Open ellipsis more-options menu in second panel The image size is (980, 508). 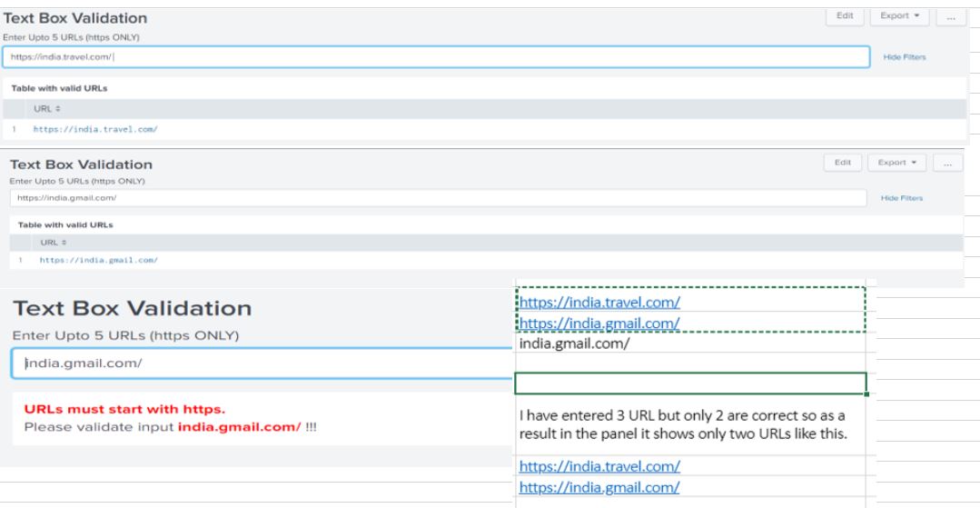pos(948,163)
